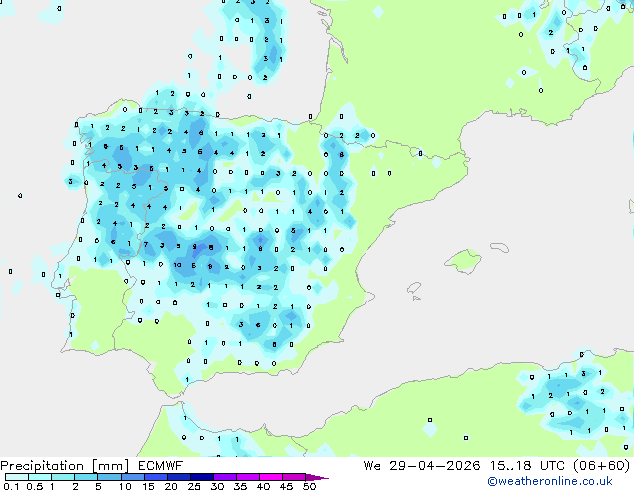Select the 40–45 mm magenta legend swatch
Screen dimensions: 634x490
(271, 477)
